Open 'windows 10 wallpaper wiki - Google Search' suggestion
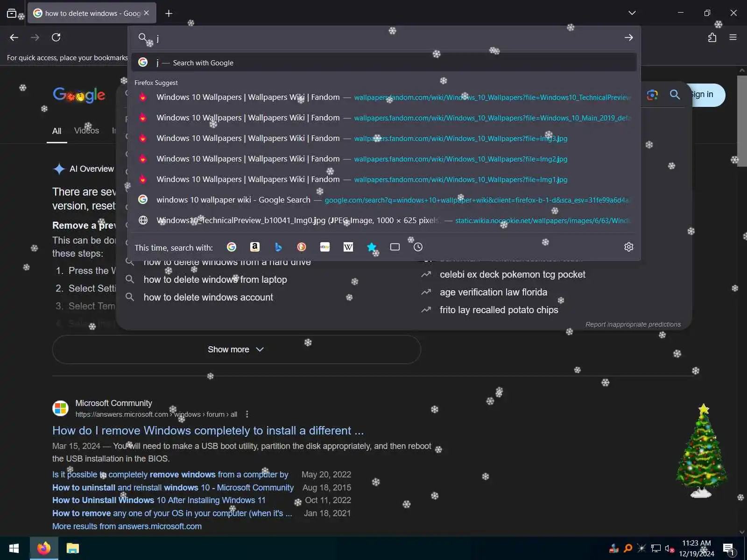The height and width of the screenshot is (560, 747). coord(384,200)
